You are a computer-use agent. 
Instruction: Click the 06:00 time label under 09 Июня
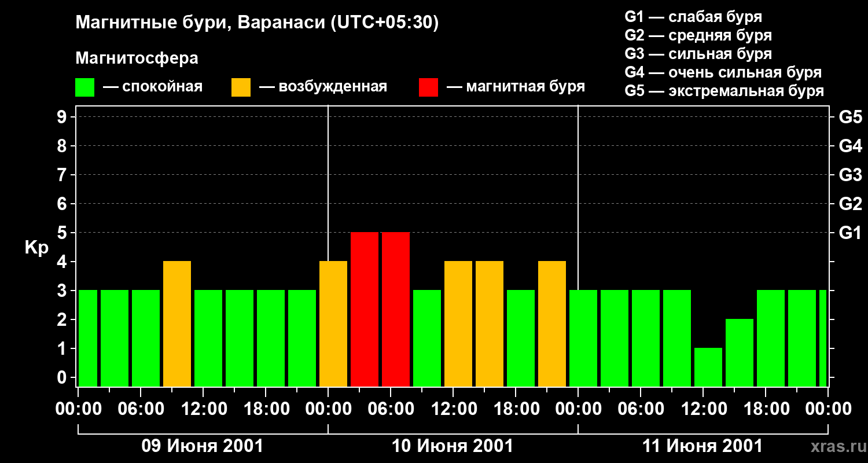pyautogui.click(x=141, y=409)
